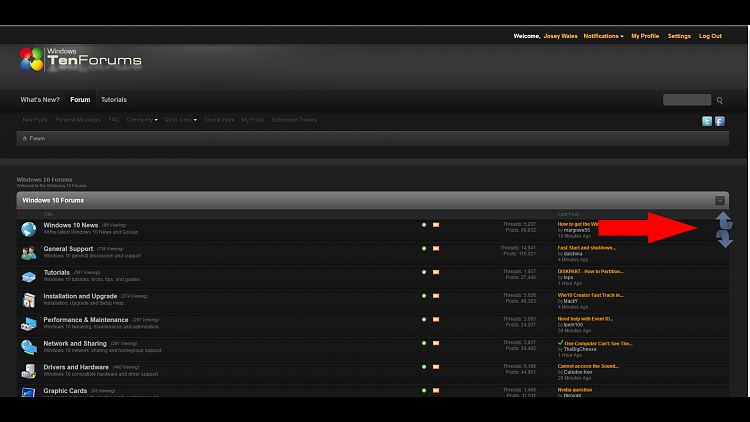Click green status dot for Windows 10 News
Viewport: 750px width, 422px height.
(x=424, y=225)
